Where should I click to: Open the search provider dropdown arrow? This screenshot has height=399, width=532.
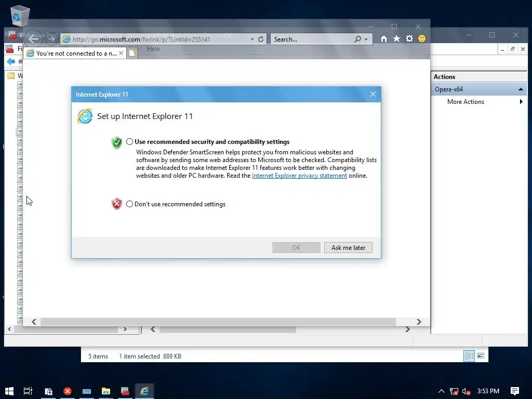pos(366,39)
